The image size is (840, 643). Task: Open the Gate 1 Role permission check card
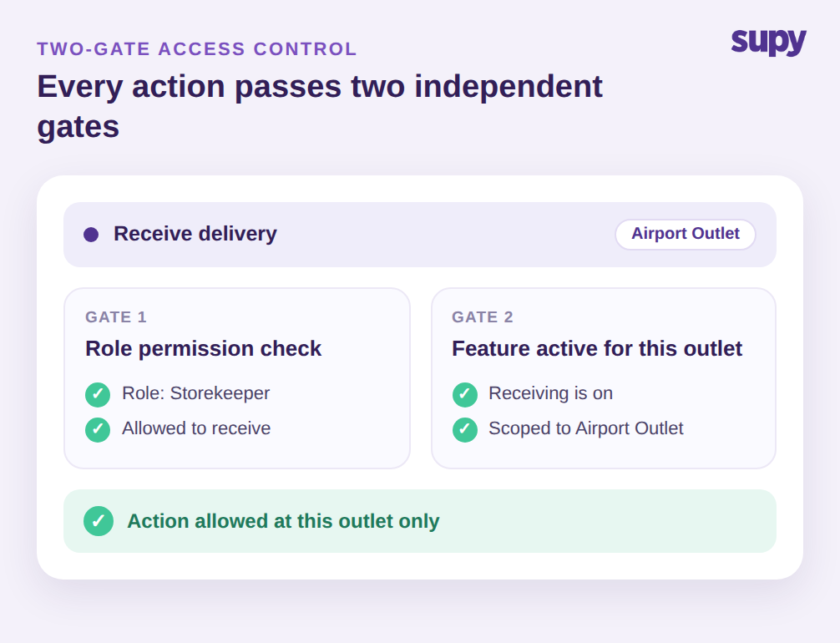click(237, 378)
